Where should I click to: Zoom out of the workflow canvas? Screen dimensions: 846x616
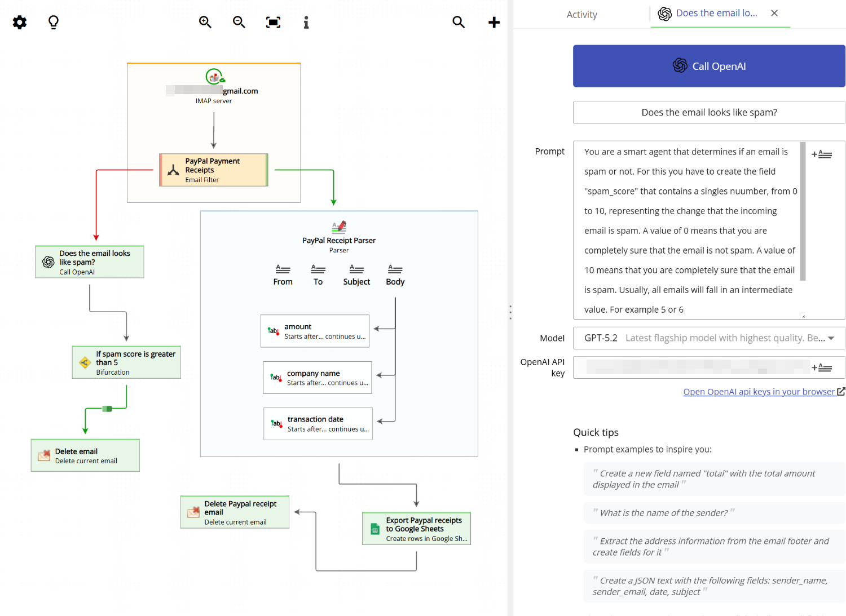[239, 22]
